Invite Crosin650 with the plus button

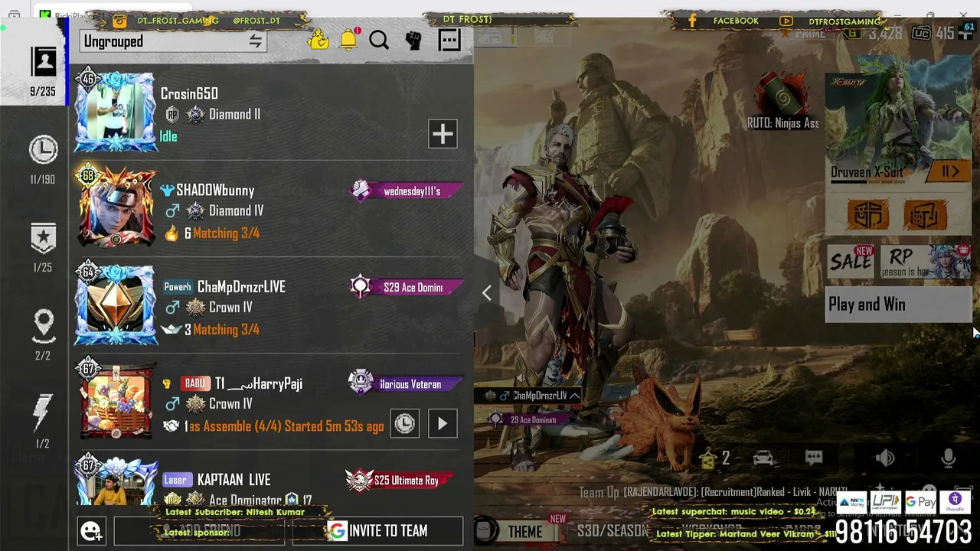(x=443, y=134)
